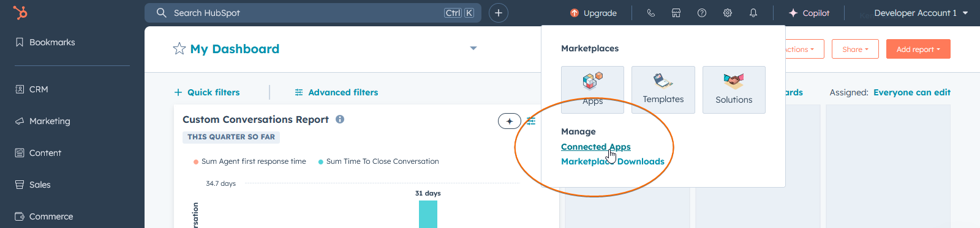Open the help question-mark icon

pyautogui.click(x=702, y=13)
